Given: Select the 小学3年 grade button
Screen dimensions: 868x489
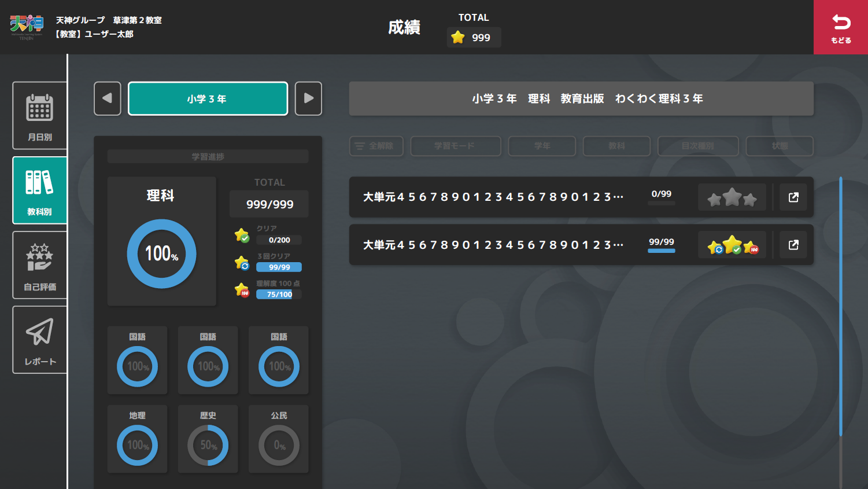Looking at the screenshot, I should (x=208, y=98).
